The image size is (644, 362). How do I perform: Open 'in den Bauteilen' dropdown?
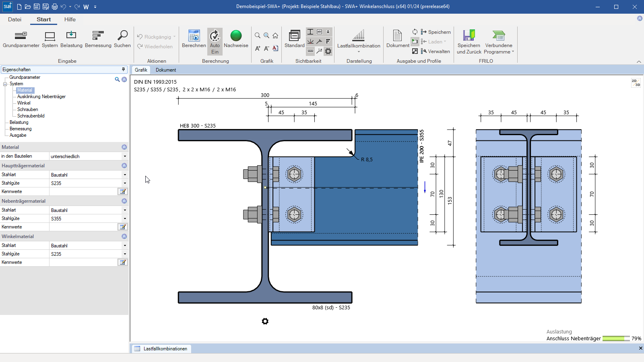125,156
